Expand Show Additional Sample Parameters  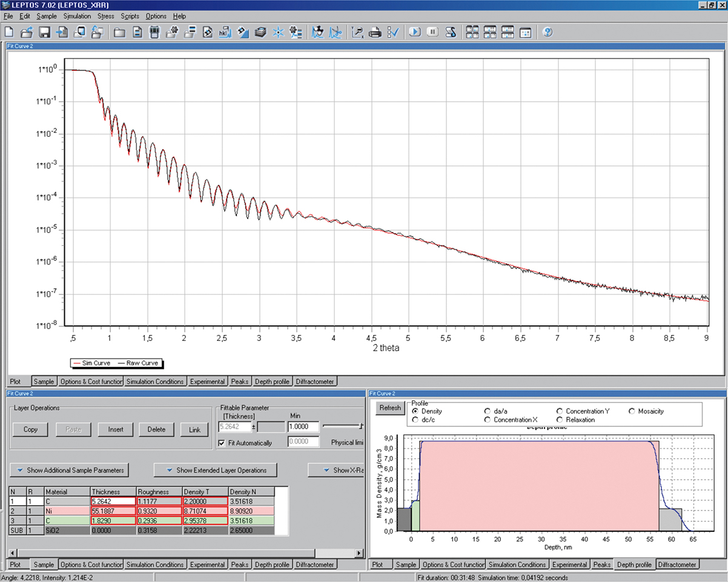tap(70, 470)
